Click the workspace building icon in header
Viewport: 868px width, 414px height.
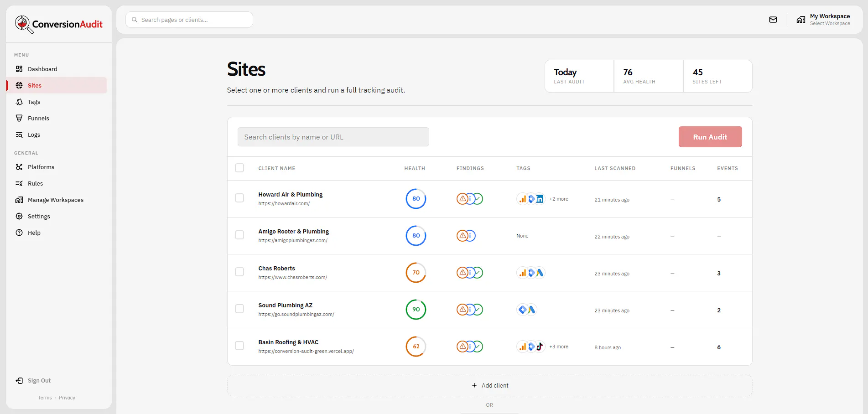point(800,20)
